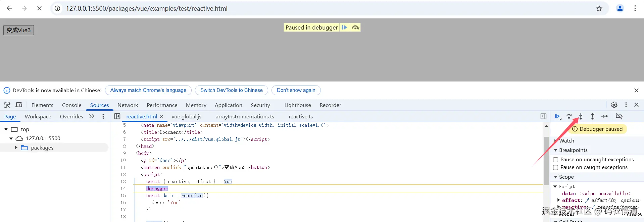Switch to the vue.global.js file tab
Viewport: 644px width, 222px height.
[x=187, y=116]
